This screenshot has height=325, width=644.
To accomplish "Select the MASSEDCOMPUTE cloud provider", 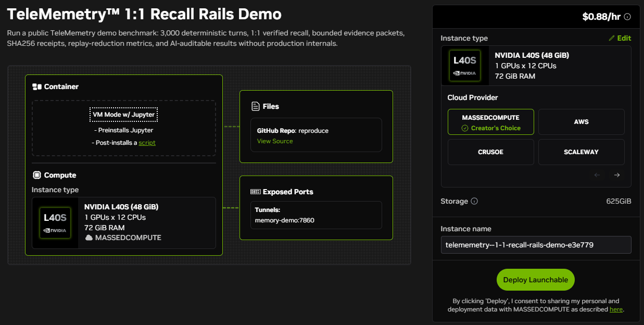I will coord(491,122).
